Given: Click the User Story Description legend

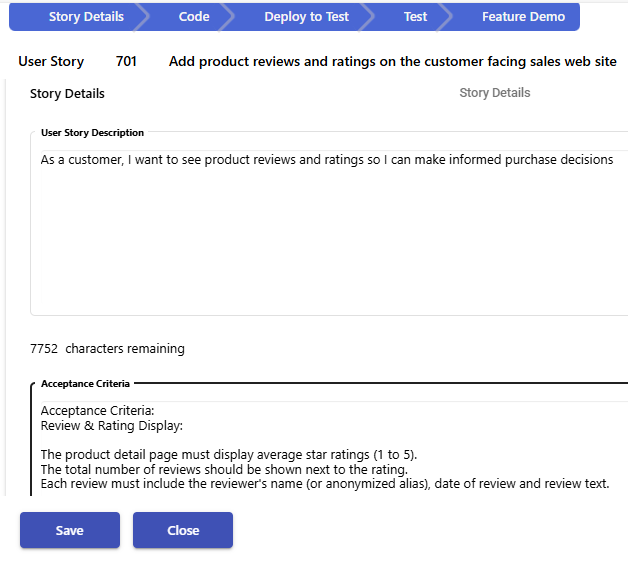Looking at the screenshot, I should (x=93, y=133).
